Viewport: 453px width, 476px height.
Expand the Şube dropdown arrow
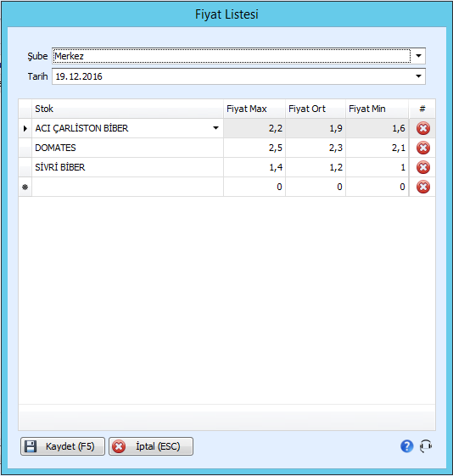[418, 56]
